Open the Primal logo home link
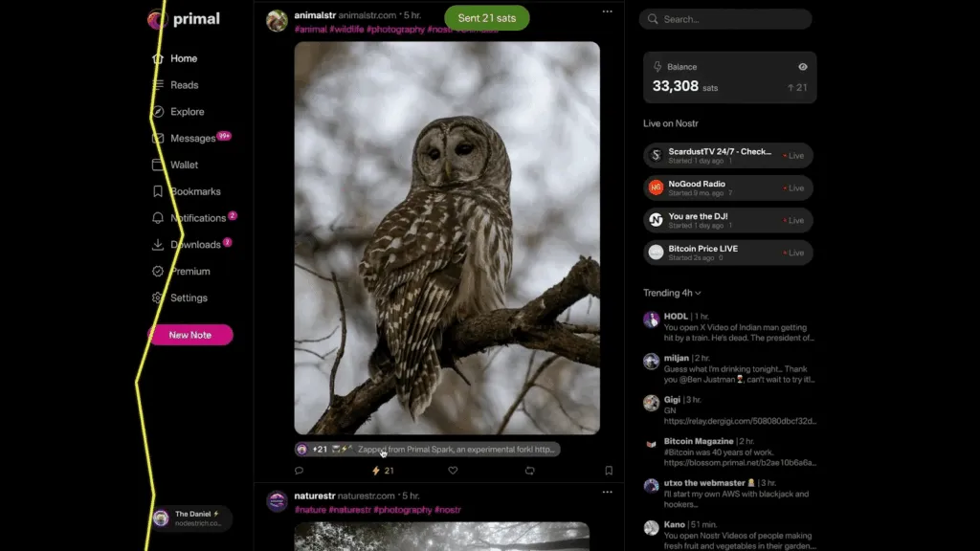The width and height of the screenshot is (980, 551). 185,19
